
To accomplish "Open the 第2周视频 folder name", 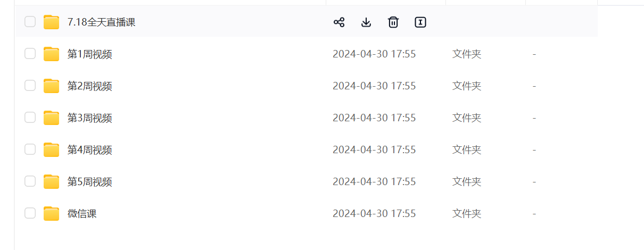I will [89, 86].
